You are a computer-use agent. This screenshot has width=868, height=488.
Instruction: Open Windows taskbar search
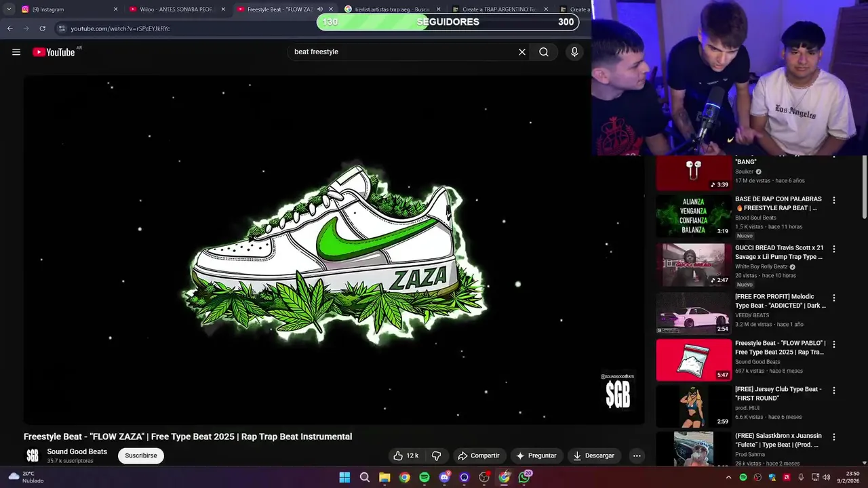coord(365,477)
